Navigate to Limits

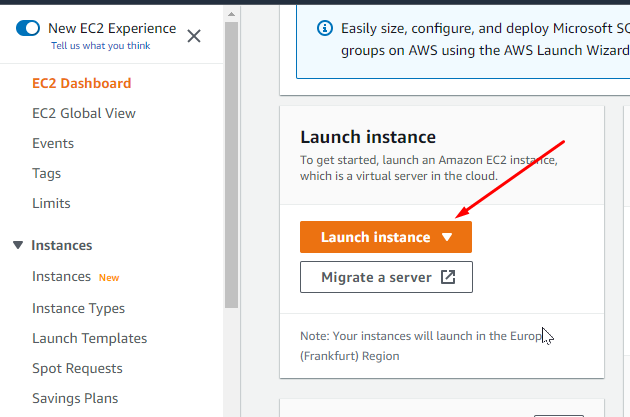51,203
